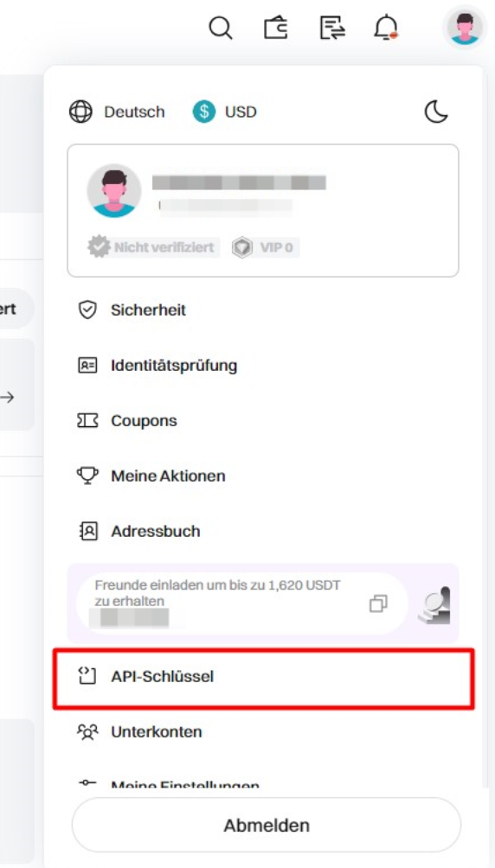The height and width of the screenshot is (868, 495).
Task: Copy the referral invite code
Action: pos(378,603)
